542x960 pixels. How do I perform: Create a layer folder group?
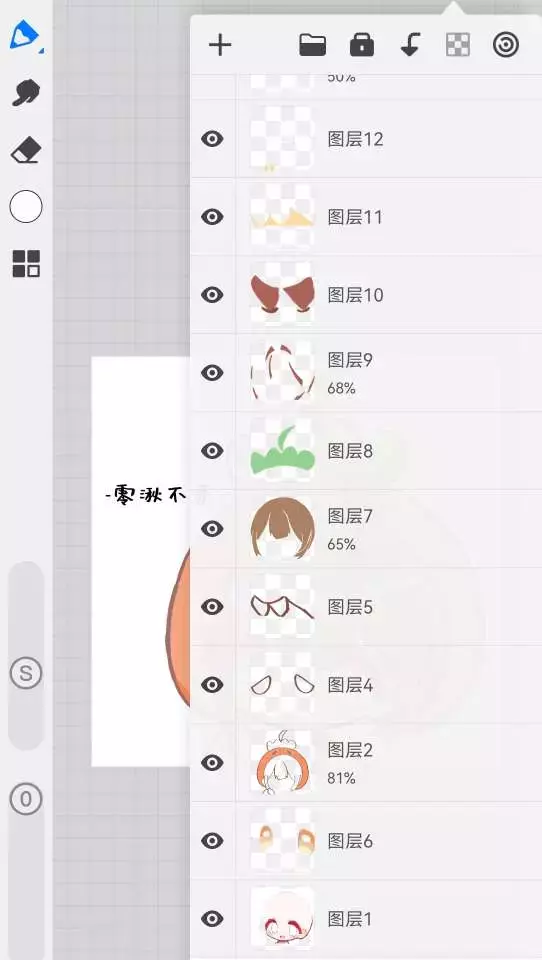coord(312,45)
